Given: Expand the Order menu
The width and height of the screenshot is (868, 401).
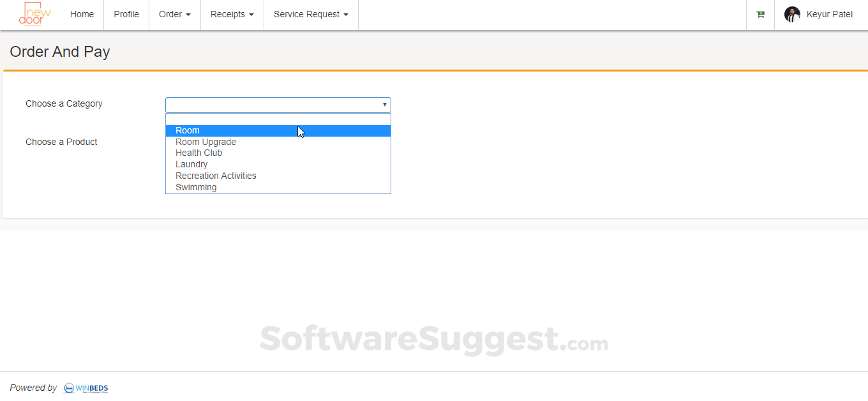Looking at the screenshot, I should click(174, 14).
